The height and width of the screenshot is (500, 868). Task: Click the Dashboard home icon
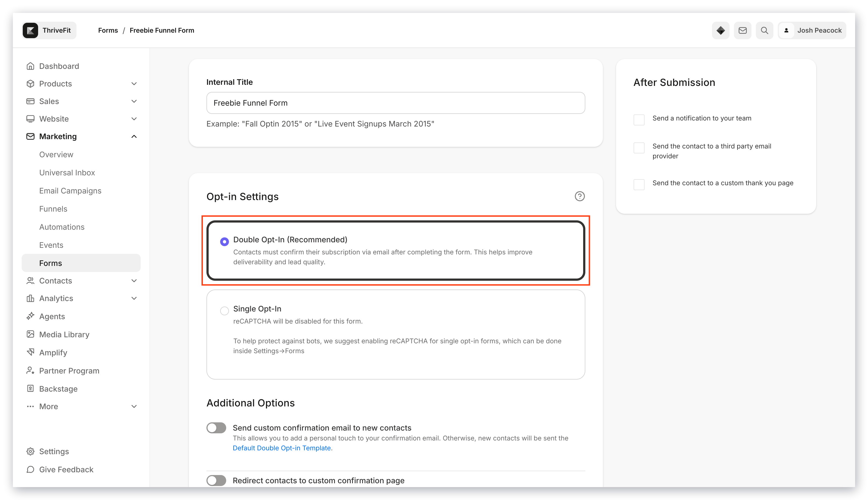coord(30,66)
